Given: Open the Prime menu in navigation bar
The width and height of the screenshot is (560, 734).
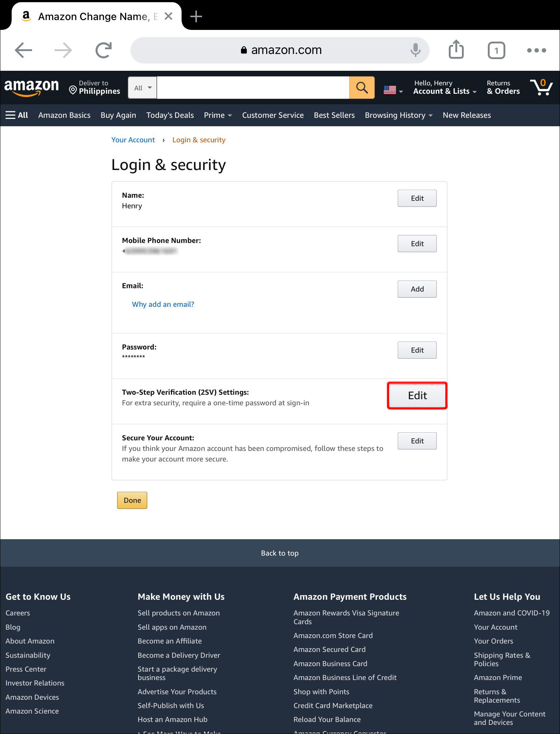Looking at the screenshot, I should click(218, 115).
